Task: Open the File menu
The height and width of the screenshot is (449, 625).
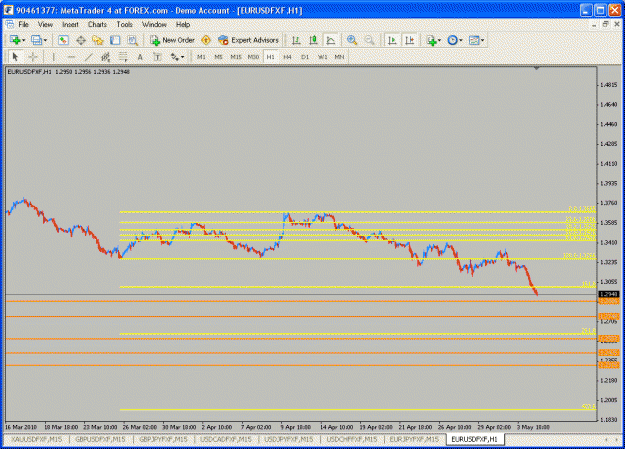Action: coord(24,25)
